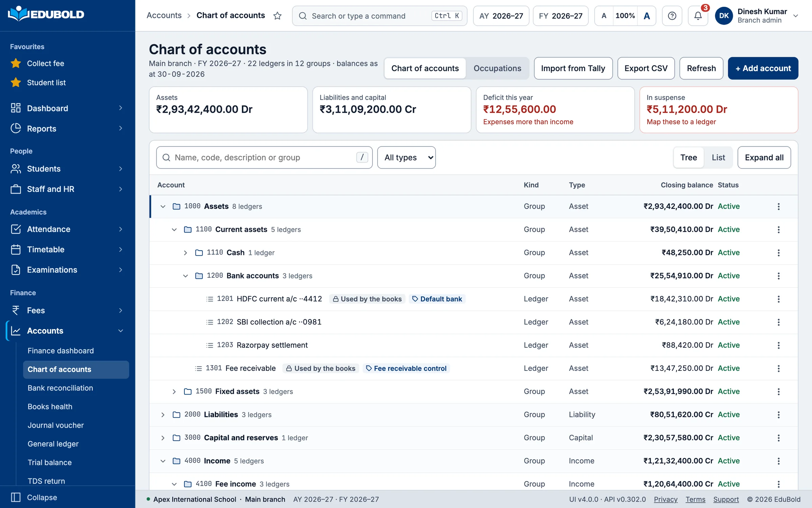Viewport: 812px width, 508px height.
Task: Collapse the 1000 Assets group
Action: (163, 206)
